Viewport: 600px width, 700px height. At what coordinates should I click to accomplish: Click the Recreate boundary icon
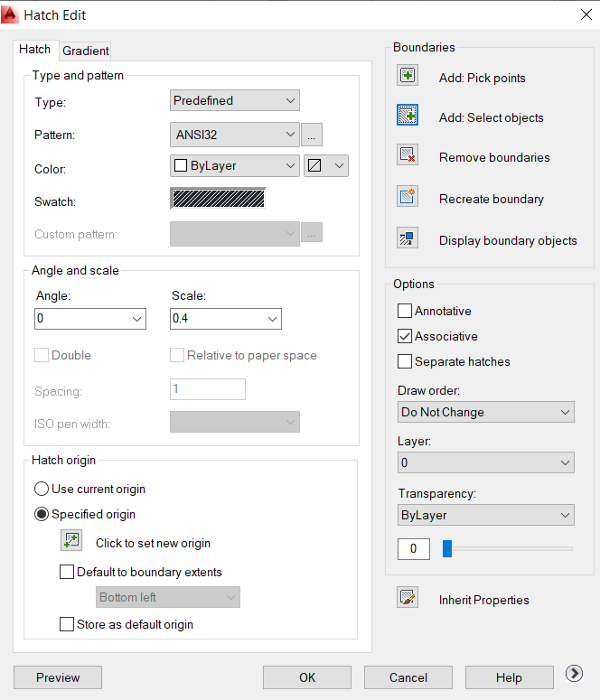click(408, 197)
